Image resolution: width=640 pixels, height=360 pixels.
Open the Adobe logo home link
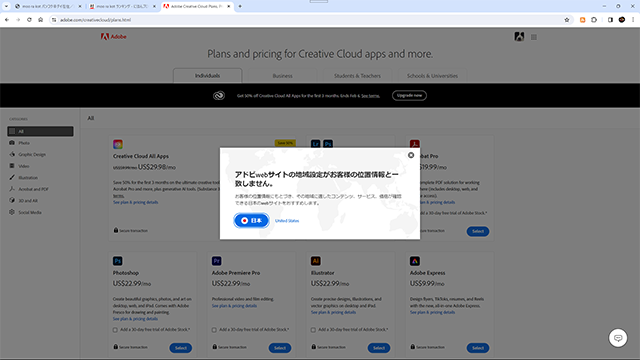[113, 37]
